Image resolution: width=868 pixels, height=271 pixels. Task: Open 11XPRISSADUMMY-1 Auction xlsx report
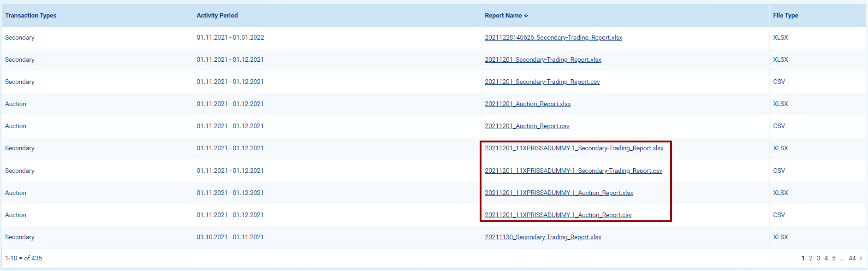559,193
